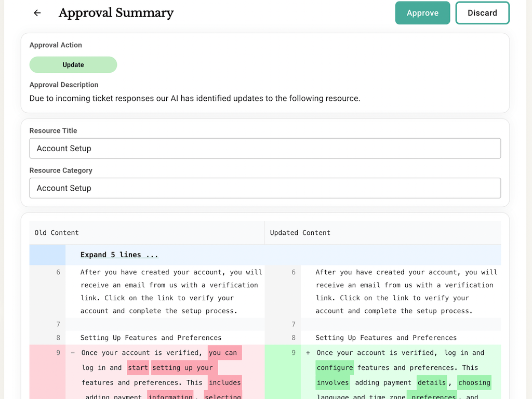Screen dimensions: 532x399
Task: Approve the resource update
Action: tap(422, 13)
